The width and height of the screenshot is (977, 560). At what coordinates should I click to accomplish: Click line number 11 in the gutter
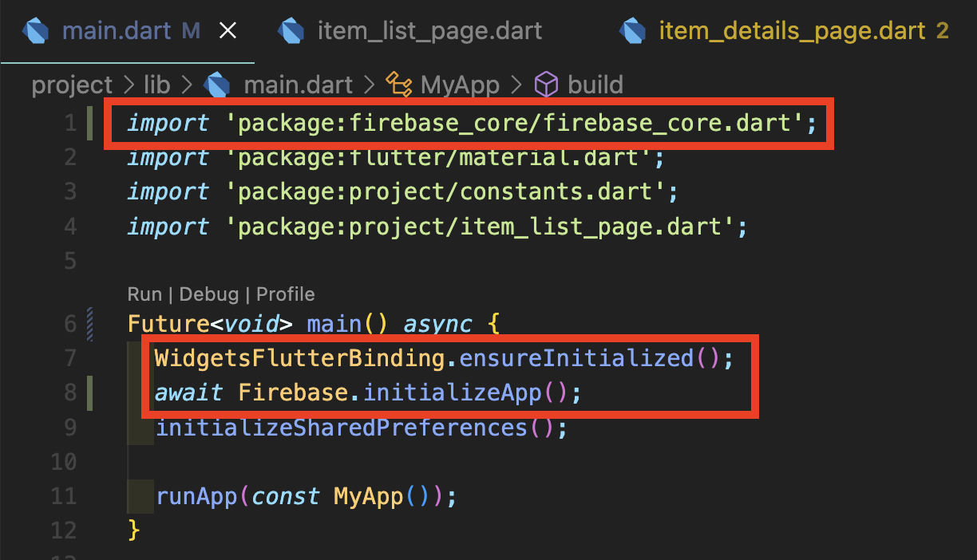click(63, 496)
